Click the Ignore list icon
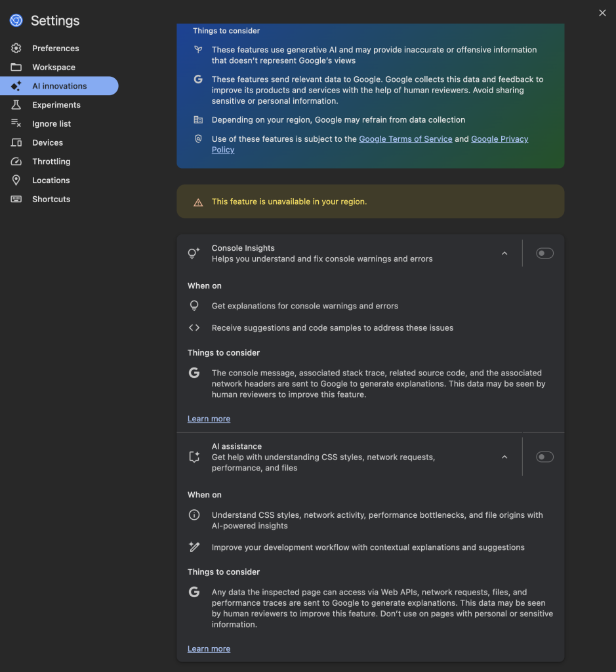Viewport: 616px width, 672px height. pyautogui.click(x=16, y=124)
